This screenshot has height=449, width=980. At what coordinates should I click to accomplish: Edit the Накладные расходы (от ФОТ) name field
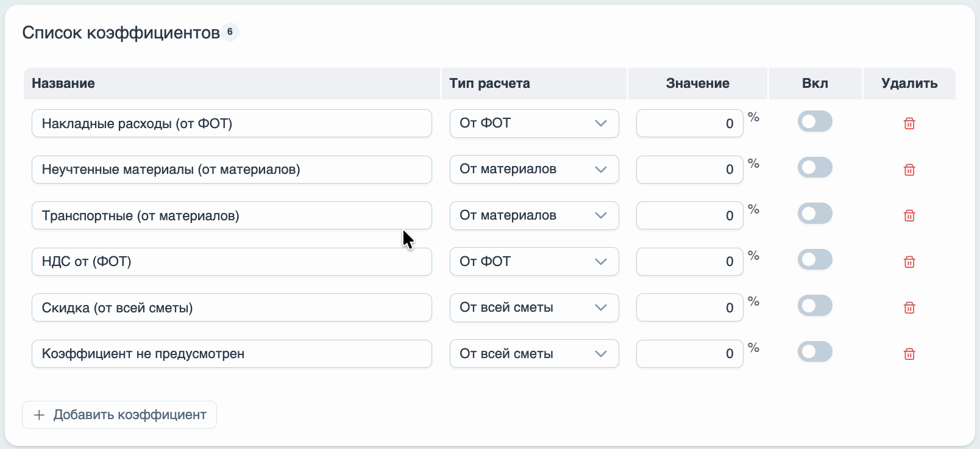232,123
